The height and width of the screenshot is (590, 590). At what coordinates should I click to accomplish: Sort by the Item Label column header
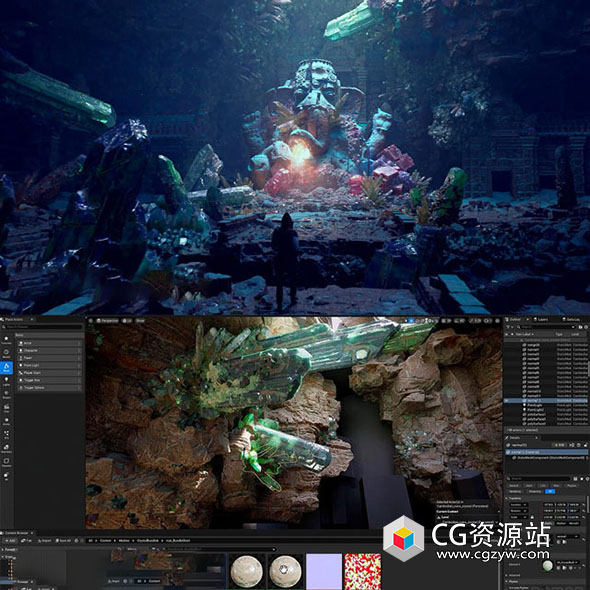point(523,334)
